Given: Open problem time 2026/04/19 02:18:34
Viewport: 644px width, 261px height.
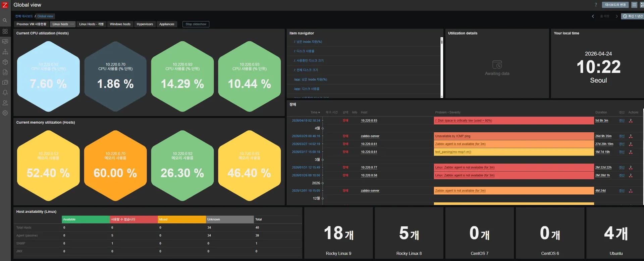Looking at the screenshot, I should pyautogui.click(x=306, y=121).
